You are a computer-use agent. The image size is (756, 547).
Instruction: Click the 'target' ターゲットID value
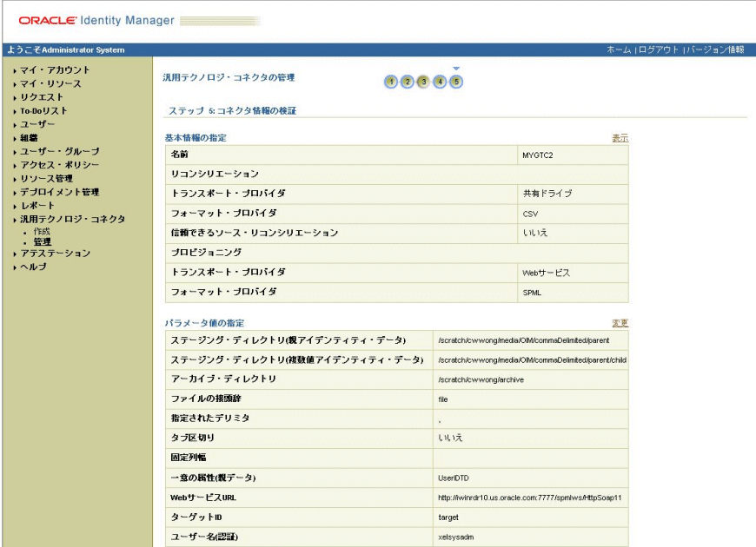point(448,517)
